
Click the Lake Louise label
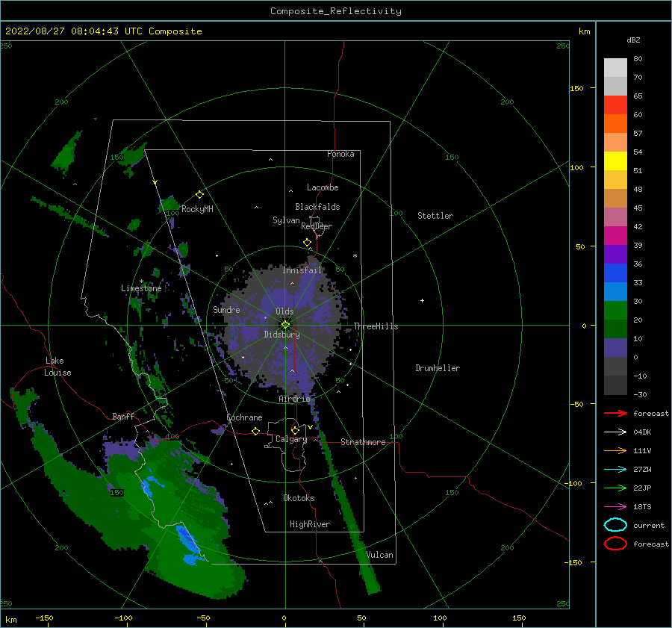tap(57, 367)
